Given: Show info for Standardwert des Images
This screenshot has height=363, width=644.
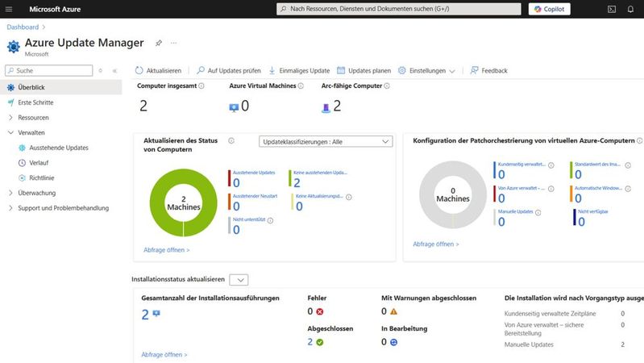Looking at the screenshot, I should tap(628, 165).
